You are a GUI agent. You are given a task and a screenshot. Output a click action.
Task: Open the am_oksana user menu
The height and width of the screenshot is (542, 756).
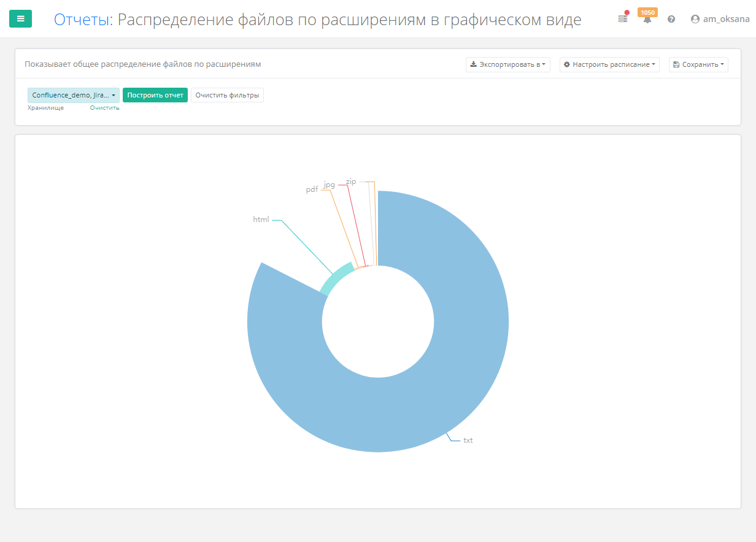click(720, 19)
